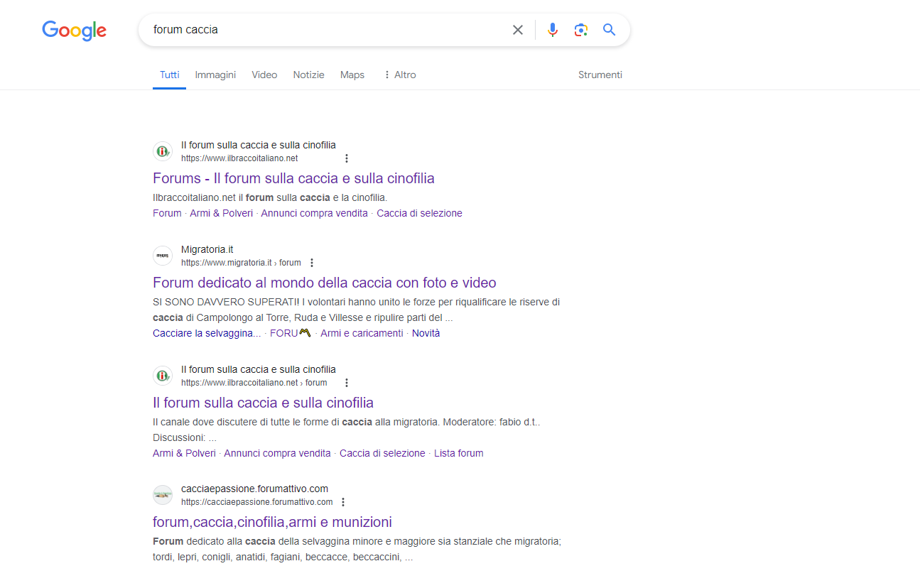Open the Maps tab
The image size is (920, 588).
pyautogui.click(x=352, y=75)
